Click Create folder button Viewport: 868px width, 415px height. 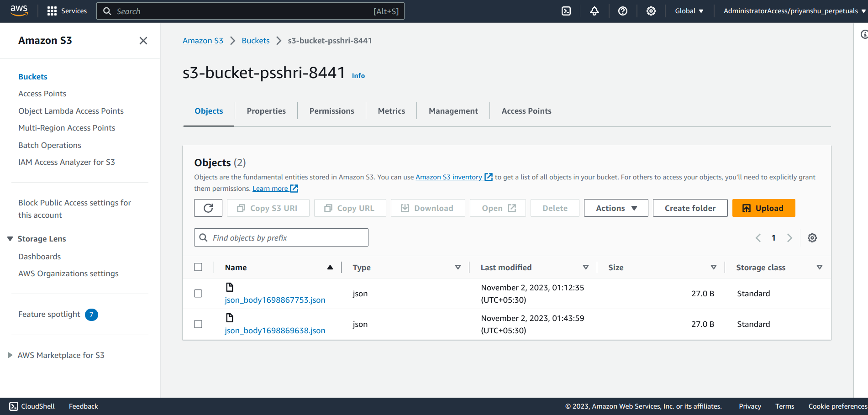[x=690, y=208]
